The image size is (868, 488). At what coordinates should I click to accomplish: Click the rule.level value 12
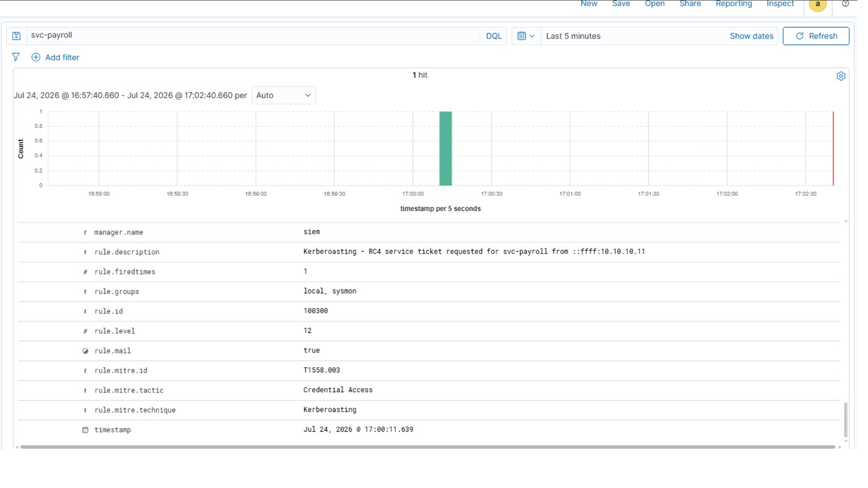tap(308, 331)
